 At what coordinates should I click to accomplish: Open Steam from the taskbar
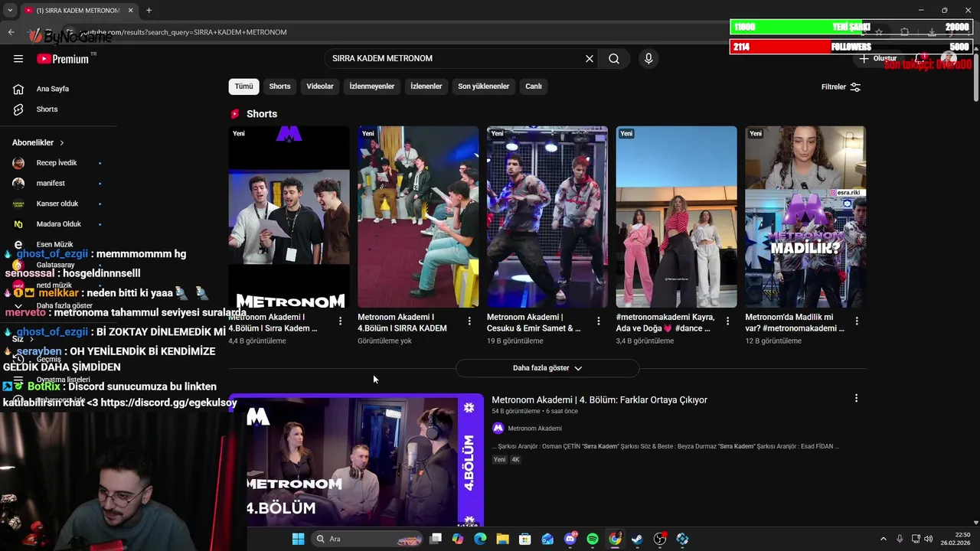tap(637, 539)
